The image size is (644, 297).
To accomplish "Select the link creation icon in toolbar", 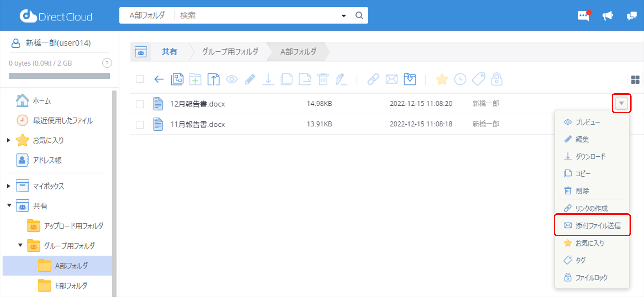I will click(x=373, y=79).
